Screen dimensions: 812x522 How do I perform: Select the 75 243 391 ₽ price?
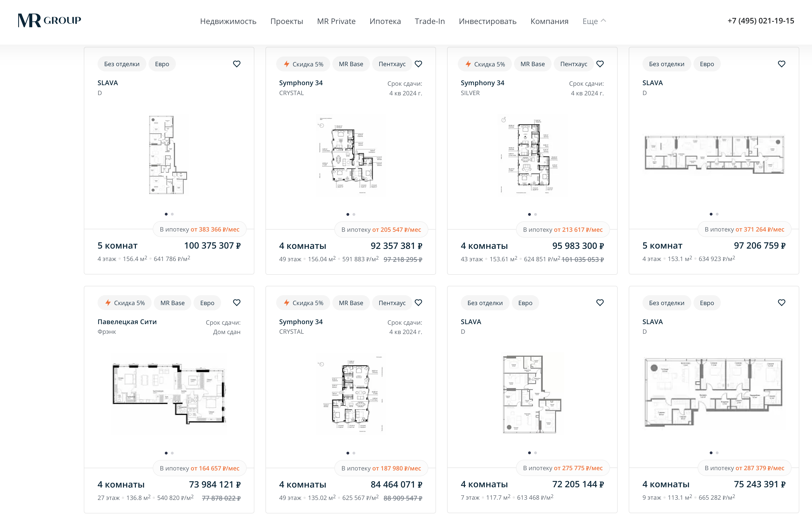(759, 484)
